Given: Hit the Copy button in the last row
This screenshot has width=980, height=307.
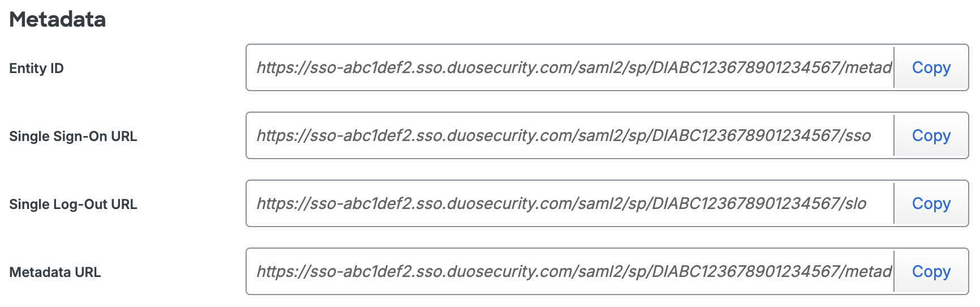Looking at the screenshot, I should pos(931,272).
